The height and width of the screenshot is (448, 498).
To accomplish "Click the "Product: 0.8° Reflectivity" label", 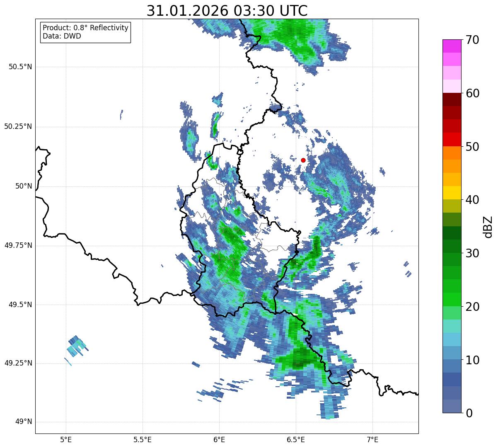I will (86, 28).
